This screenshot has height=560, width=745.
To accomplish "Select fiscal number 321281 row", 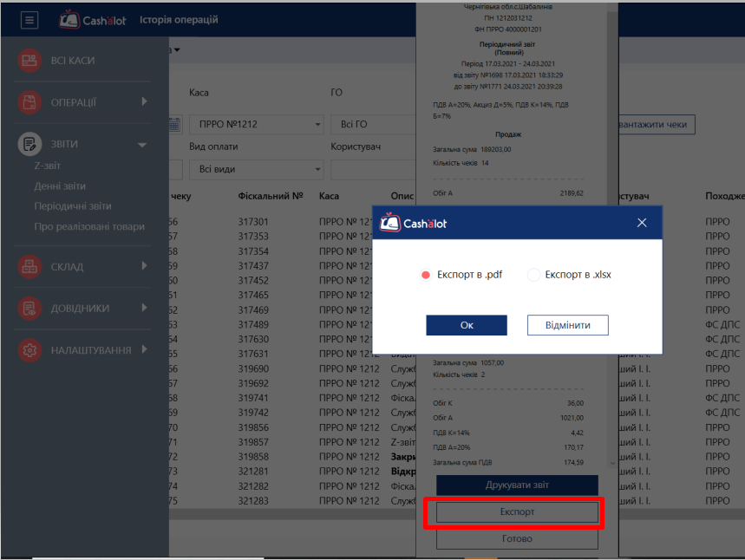I will coord(253,472).
